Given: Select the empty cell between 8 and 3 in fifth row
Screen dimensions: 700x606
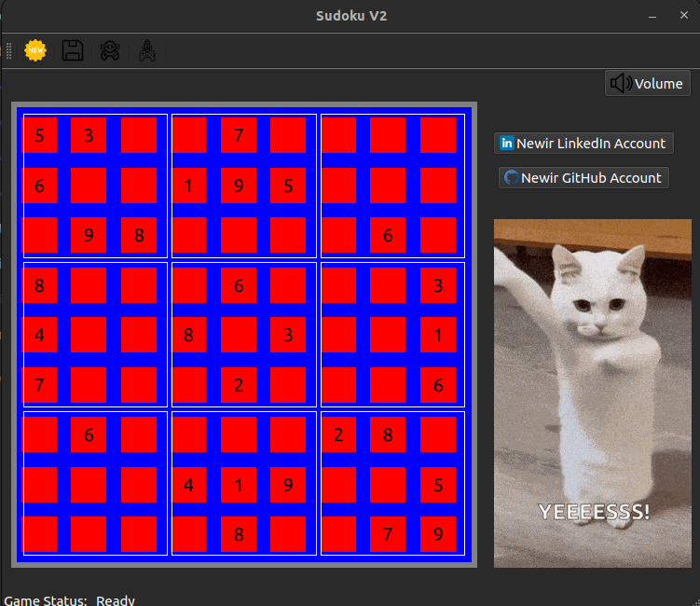Looking at the screenshot, I should [239, 335].
